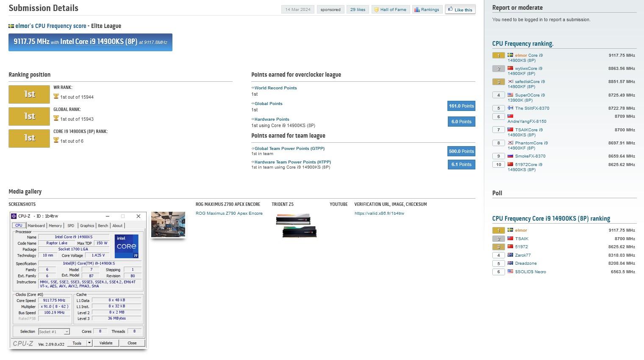
Task: Click the arrow icon before Hardware Team Power Points
Action: coord(253,162)
